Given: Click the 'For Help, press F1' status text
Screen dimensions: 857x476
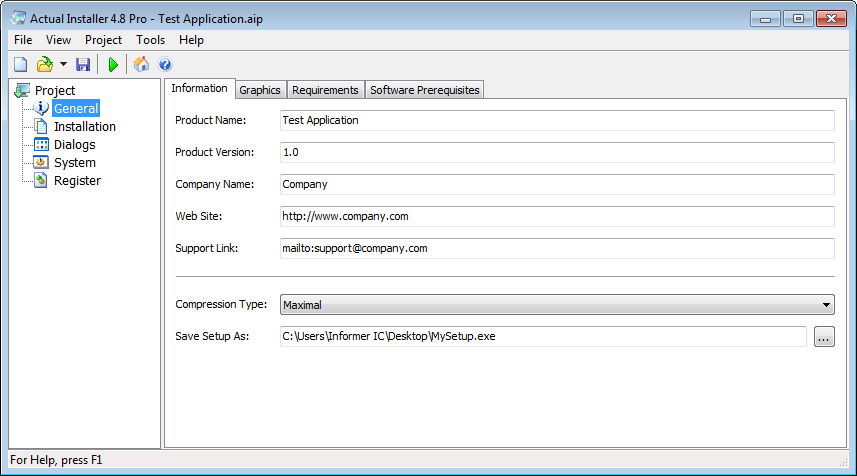Looking at the screenshot, I should pyautogui.click(x=56, y=460).
